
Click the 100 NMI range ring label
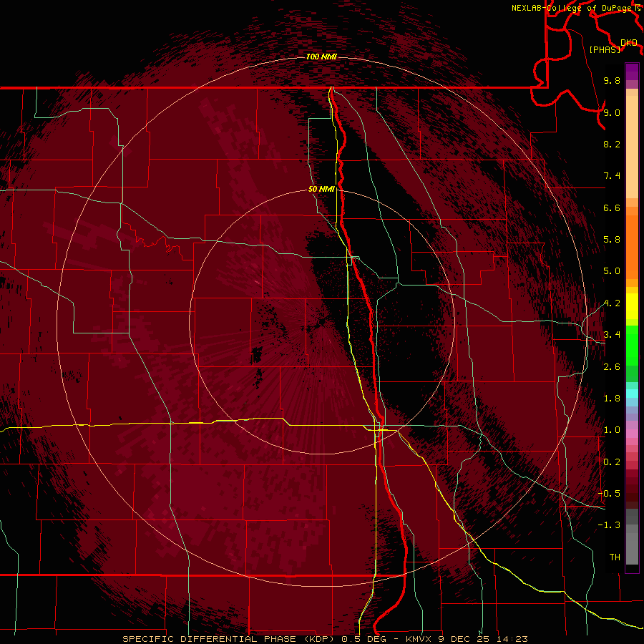(x=321, y=57)
